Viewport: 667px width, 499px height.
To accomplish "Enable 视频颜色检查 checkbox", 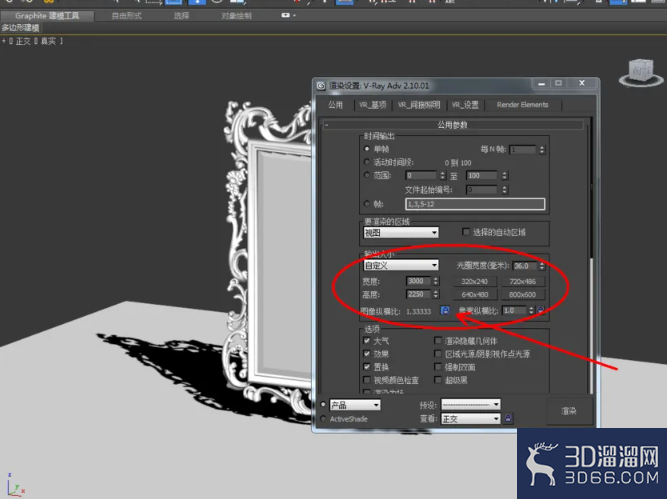I will [367, 379].
